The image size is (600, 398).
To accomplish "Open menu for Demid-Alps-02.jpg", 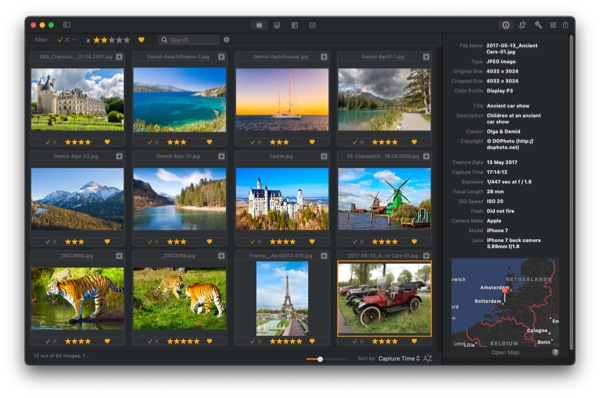I will click(x=119, y=156).
